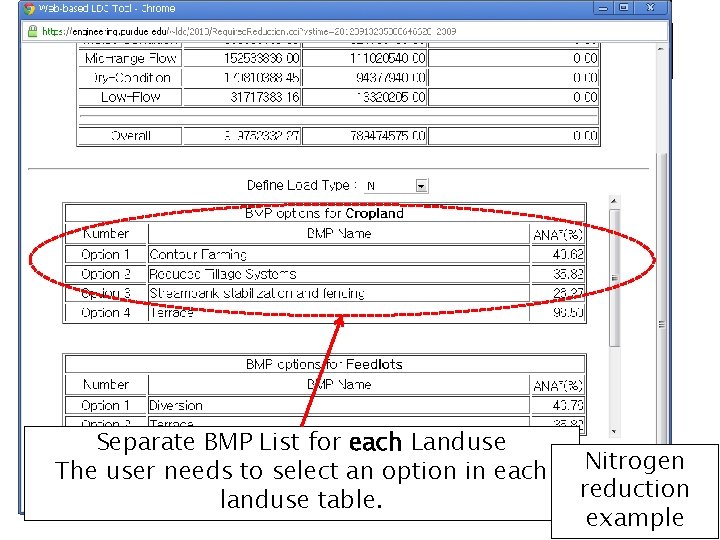Click the 40.62 value for Contour Farming
Image resolution: width=720 pixels, height=540 pixels.
click(x=568, y=254)
